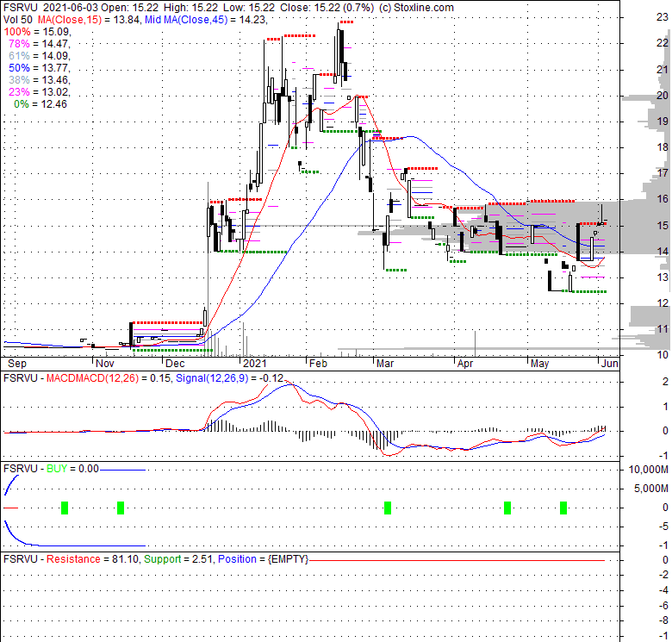Click the 'Position = {EMPTY}' label
672x642 pixels.
click(263, 559)
